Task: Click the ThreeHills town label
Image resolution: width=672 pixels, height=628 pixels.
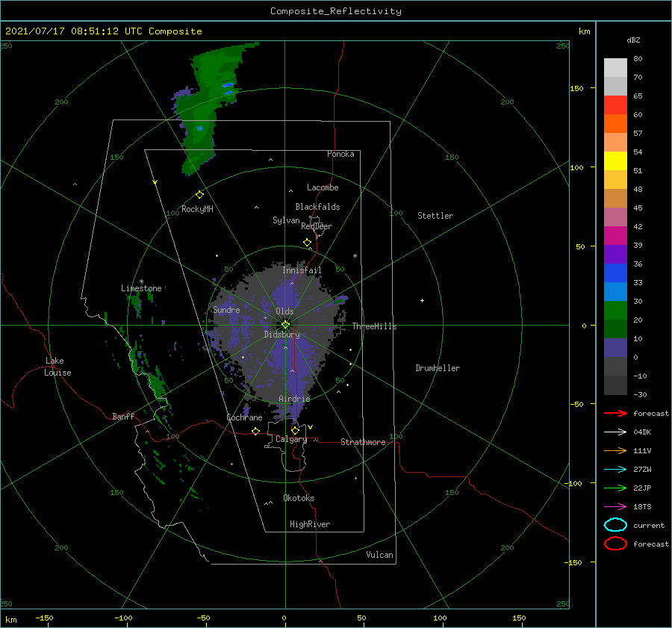Action: coord(374,326)
